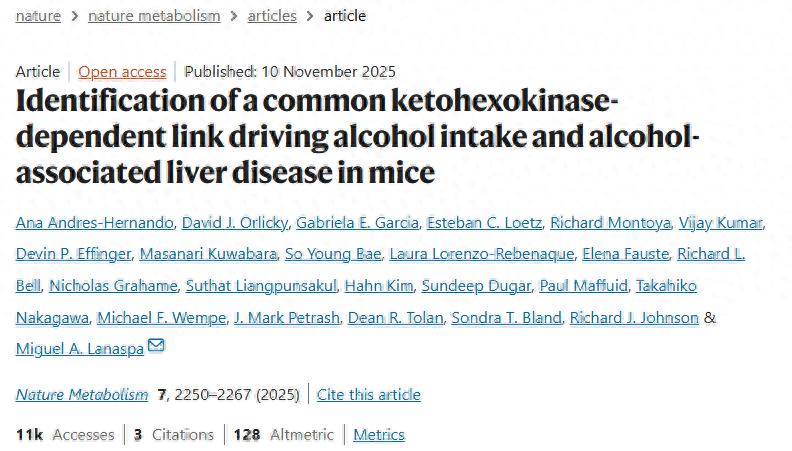
Task: Click author Gabriela E. Garcia
Action: pyautogui.click(x=366, y=222)
